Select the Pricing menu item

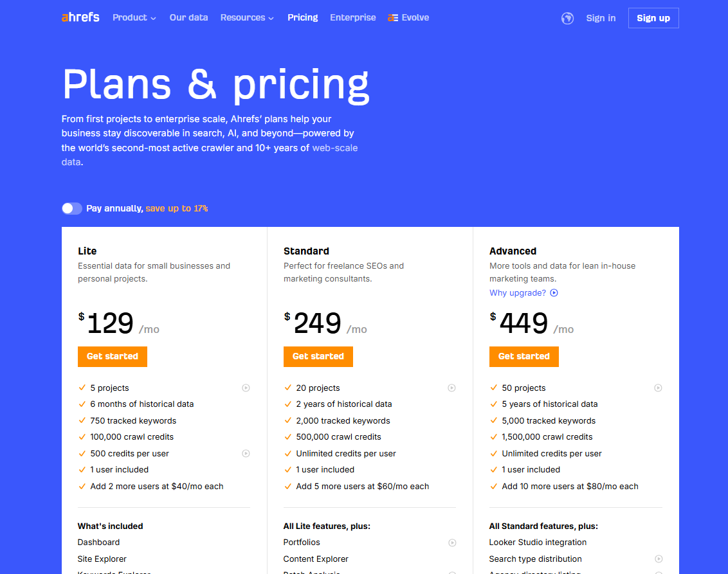[302, 18]
